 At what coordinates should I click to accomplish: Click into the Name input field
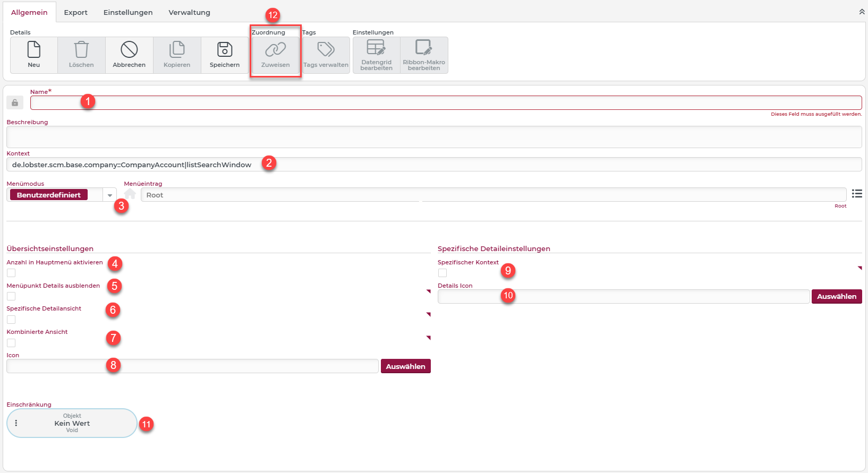coord(445,103)
